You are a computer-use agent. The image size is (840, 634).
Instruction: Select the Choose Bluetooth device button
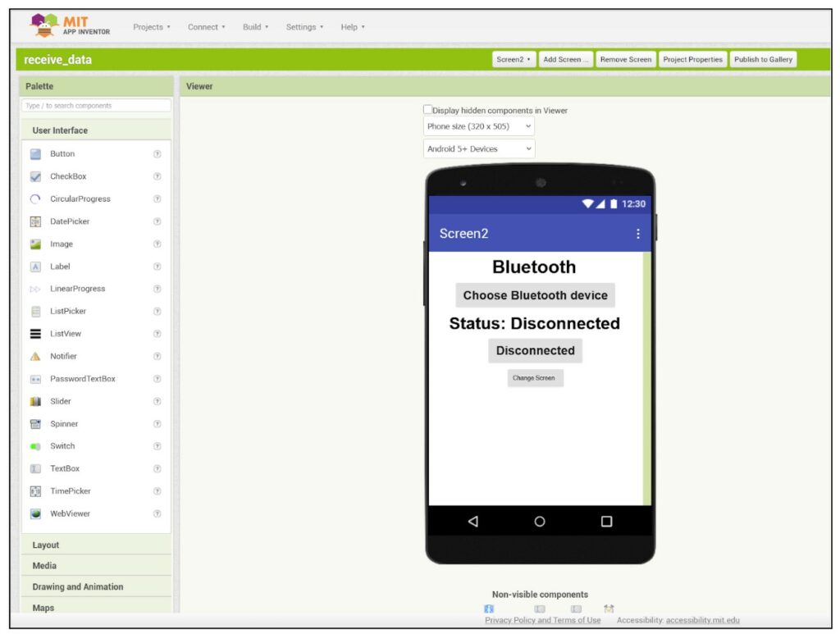pos(535,295)
